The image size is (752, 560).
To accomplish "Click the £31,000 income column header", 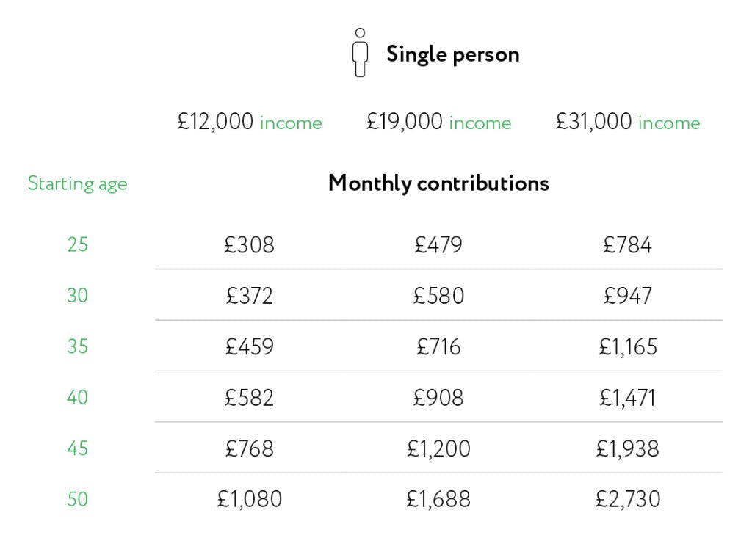I will 628,122.
